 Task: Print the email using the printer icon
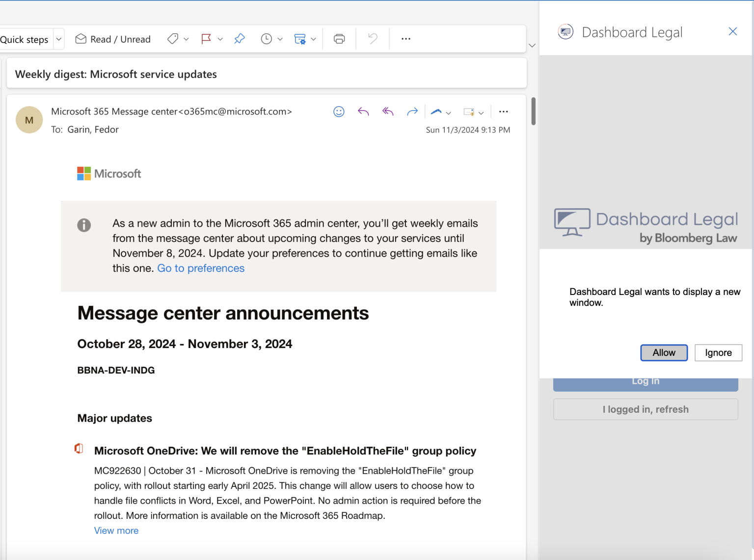[339, 38]
